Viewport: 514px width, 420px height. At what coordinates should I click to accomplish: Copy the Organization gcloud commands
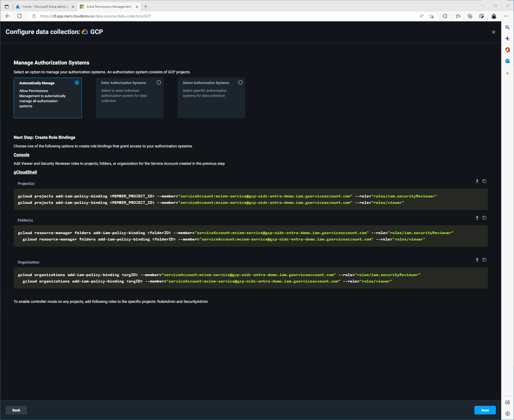tap(484, 260)
